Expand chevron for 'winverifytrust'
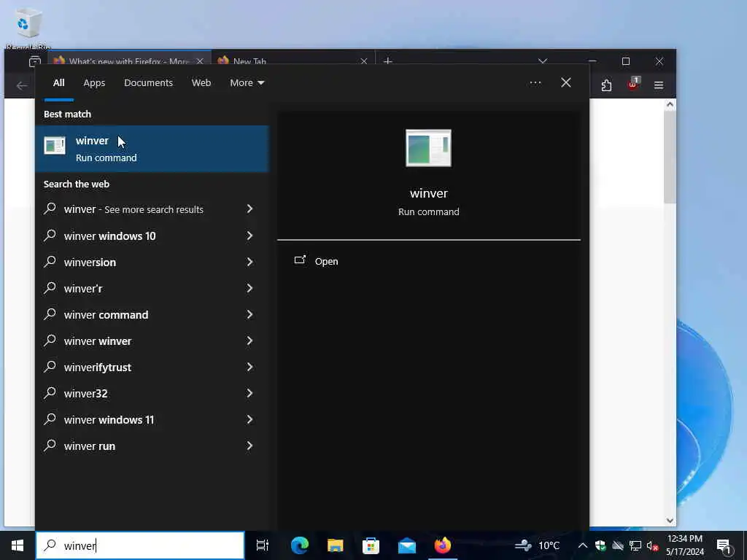 coord(249,367)
